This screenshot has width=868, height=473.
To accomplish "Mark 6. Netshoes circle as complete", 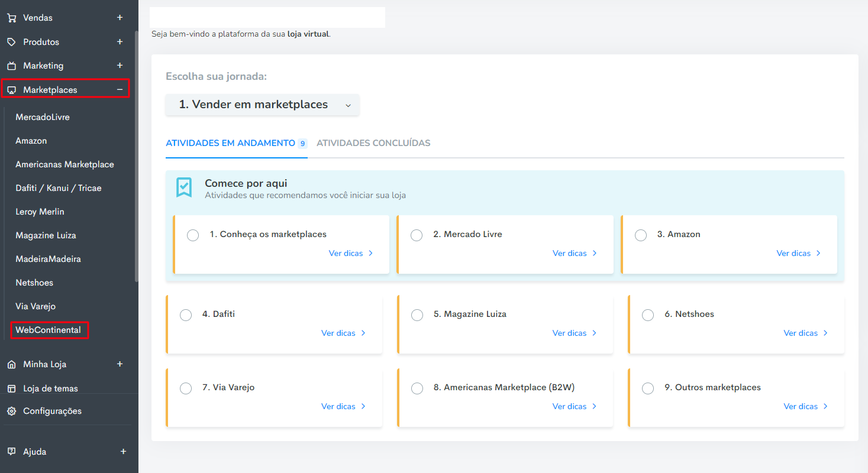I will point(648,315).
